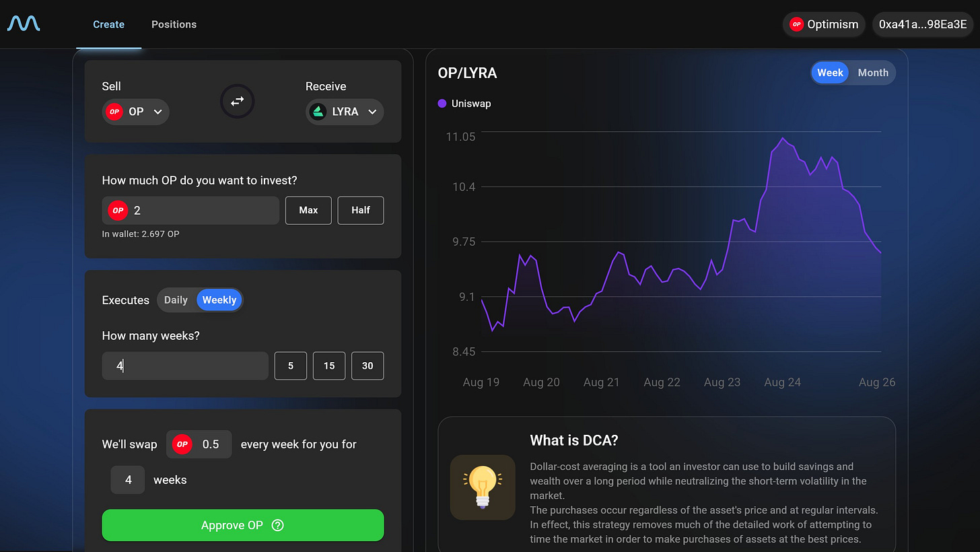Image resolution: width=980 pixels, height=552 pixels.
Task: Click the purple Uniswap legend dot
Action: (x=442, y=104)
